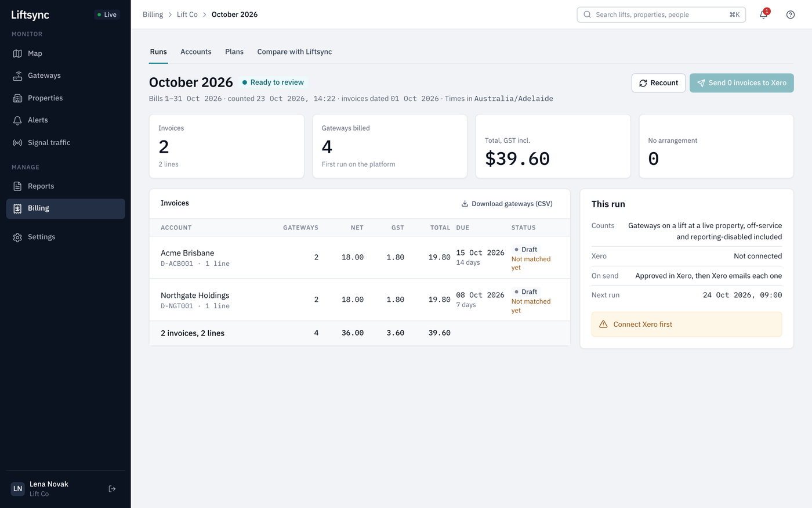Click the TOTAL column header
The height and width of the screenshot is (508, 812).
tap(440, 228)
